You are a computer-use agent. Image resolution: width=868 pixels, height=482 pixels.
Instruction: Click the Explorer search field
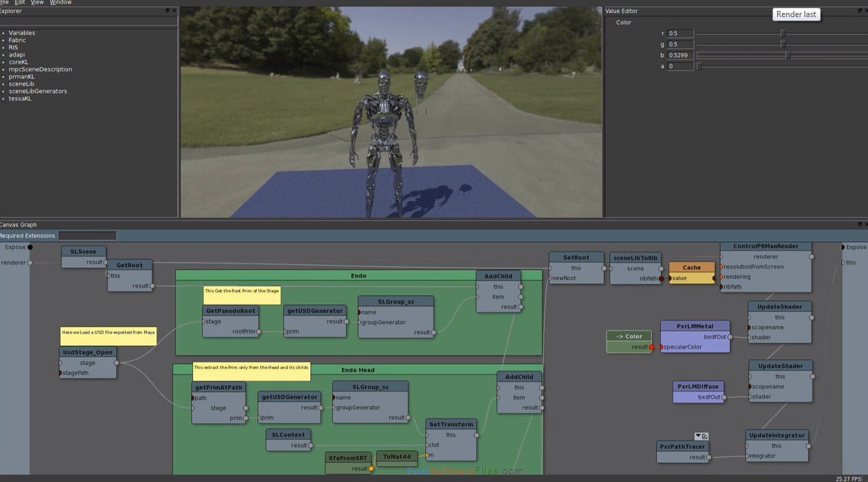coord(89,21)
